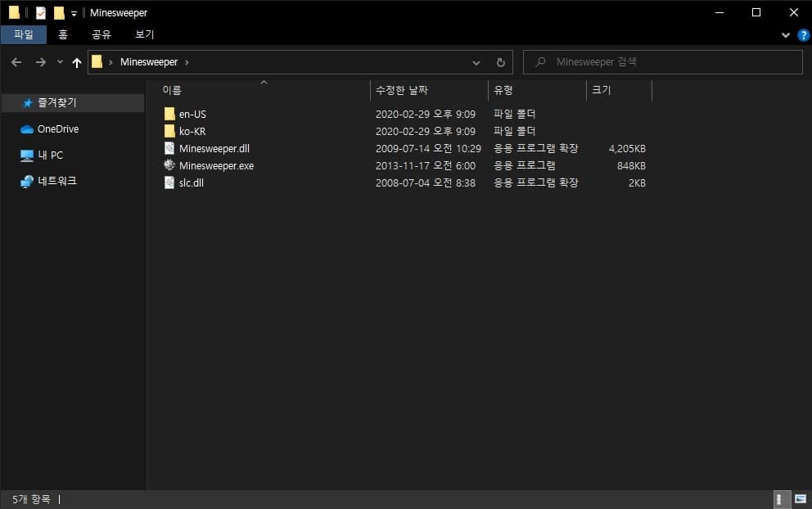Open Help with the blue question icon
The image size is (812, 509).
point(804,34)
